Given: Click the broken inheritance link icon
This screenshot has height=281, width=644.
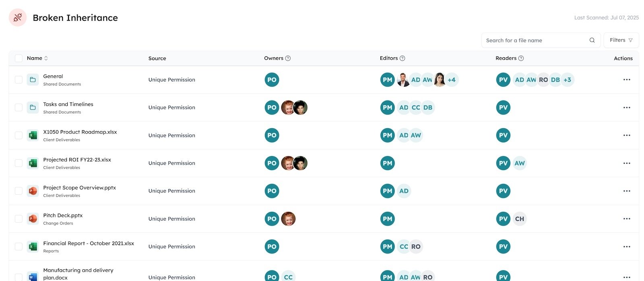Looking at the screenshot, I should click(18, 18).
